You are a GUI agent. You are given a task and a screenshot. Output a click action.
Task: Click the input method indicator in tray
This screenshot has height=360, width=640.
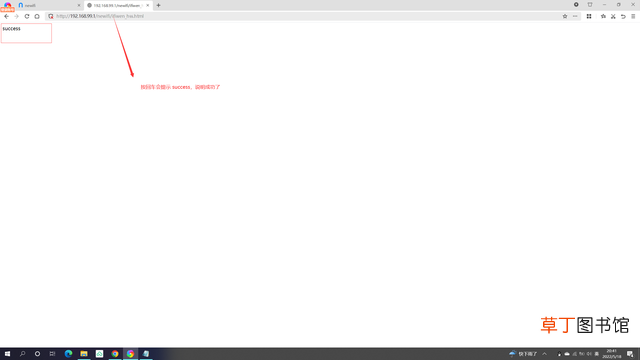596,354
